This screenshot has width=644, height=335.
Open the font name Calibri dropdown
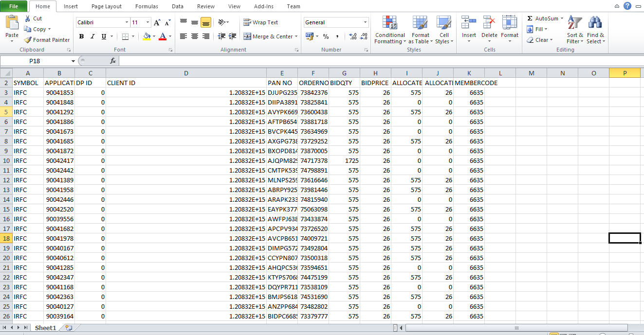click(127, 22)
